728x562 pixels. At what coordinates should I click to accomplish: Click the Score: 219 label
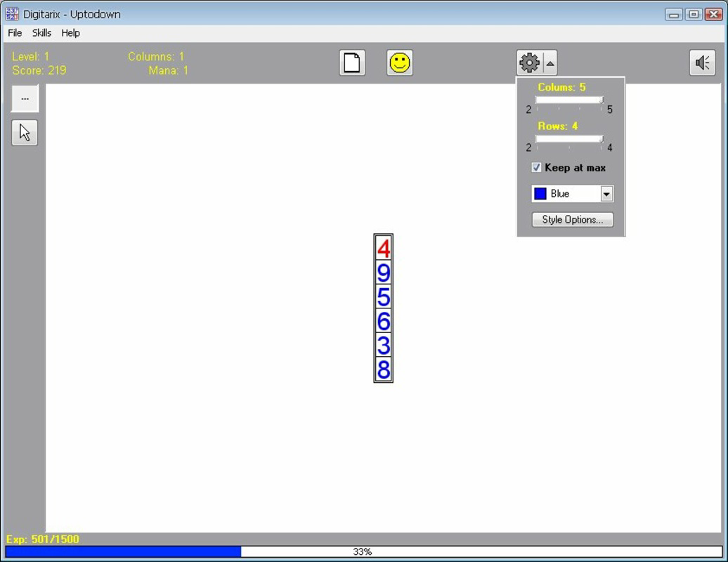click(x=39, y=70)
